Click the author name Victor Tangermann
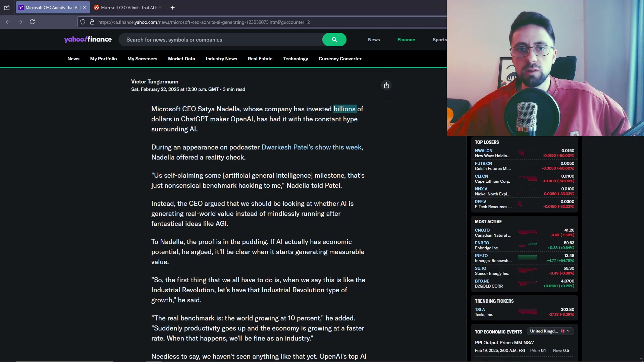The image size is (644, 362). [155, 81]
